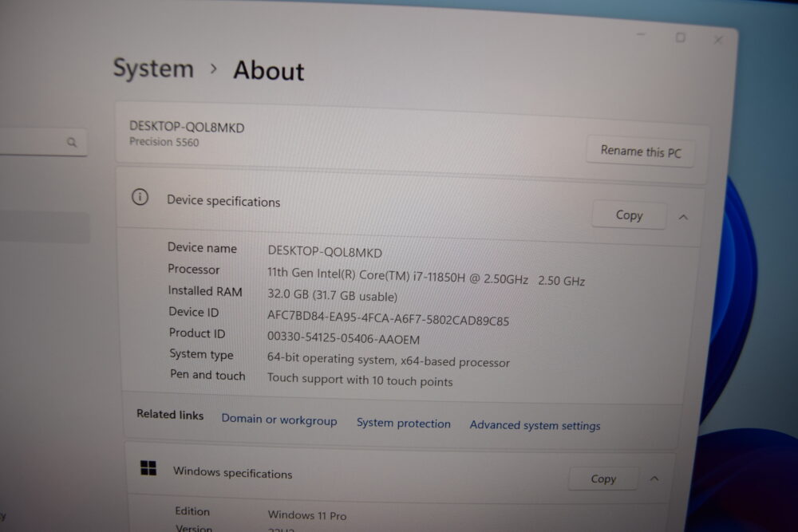
Task: Open Advanced system settings link
Action: pos(535,425)
